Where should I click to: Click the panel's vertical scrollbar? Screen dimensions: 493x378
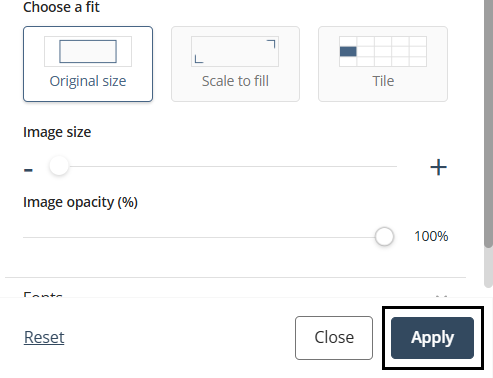pos(488,123)
